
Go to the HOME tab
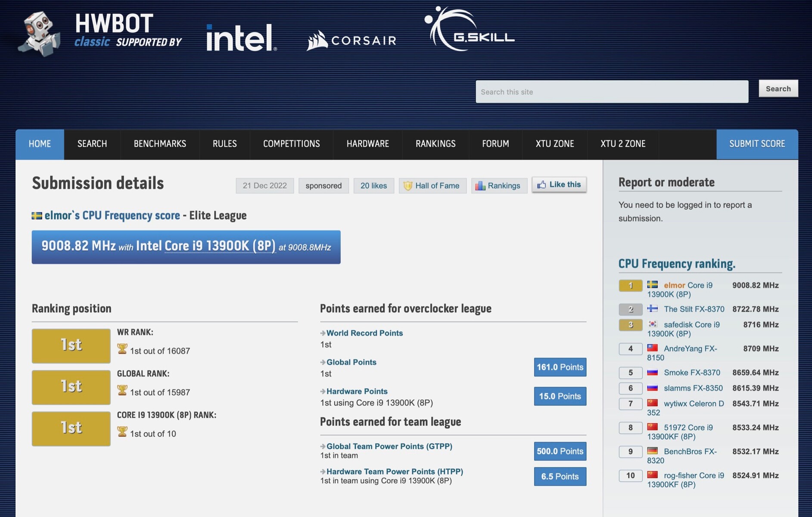pos(40,144)
